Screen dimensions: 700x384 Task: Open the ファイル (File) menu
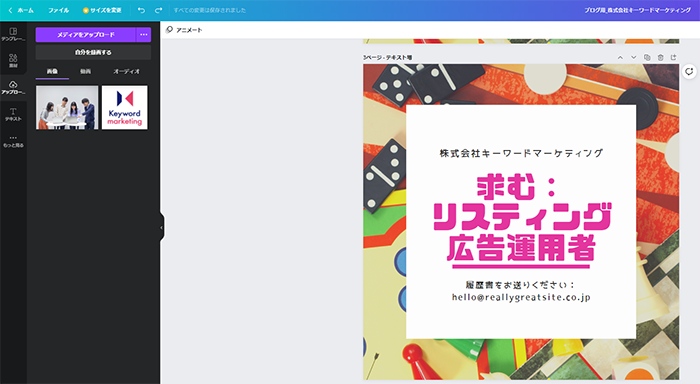(58, 10)
